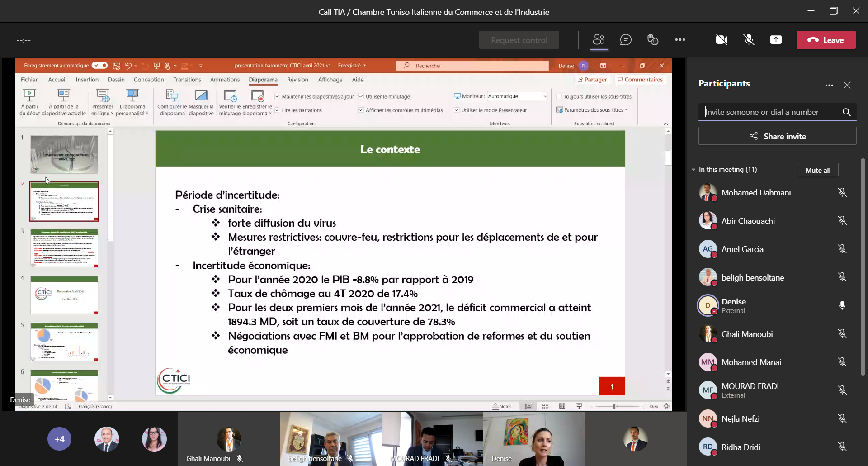Switch to the Révision tab

[x=297, y=80]
